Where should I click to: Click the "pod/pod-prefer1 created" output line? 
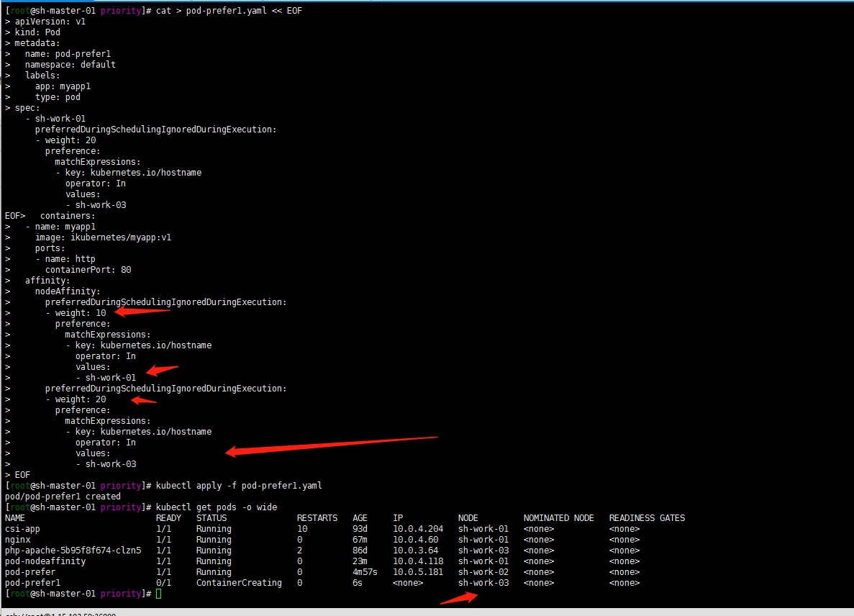point(63,497)
